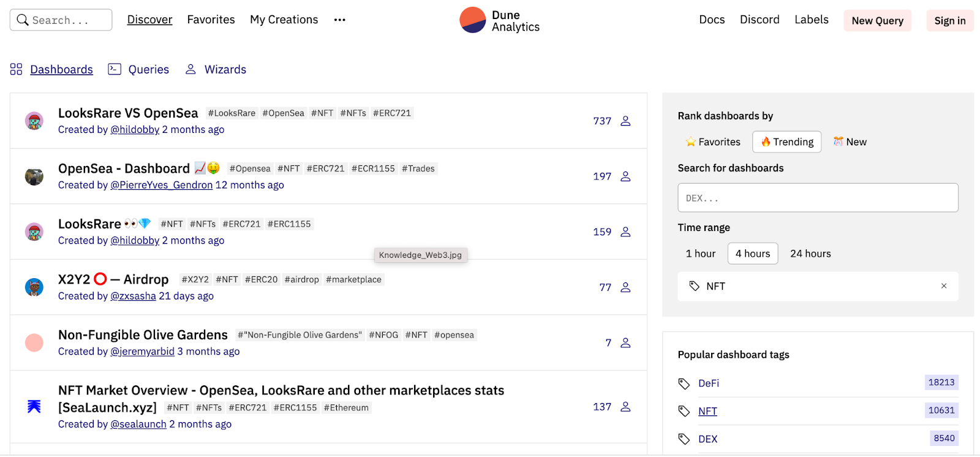
Task: Click the Queries terminal icon
Action: click(115, 69)
